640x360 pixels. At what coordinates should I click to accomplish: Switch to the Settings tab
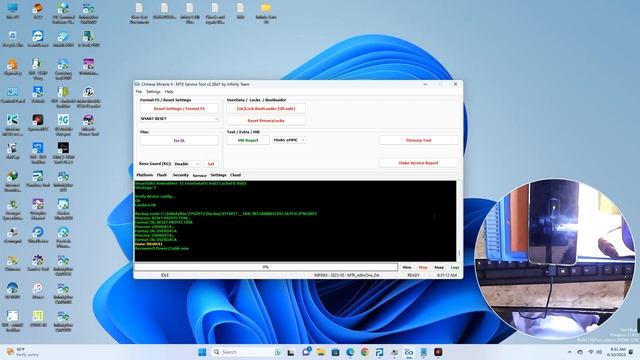(x=218, y=175)
